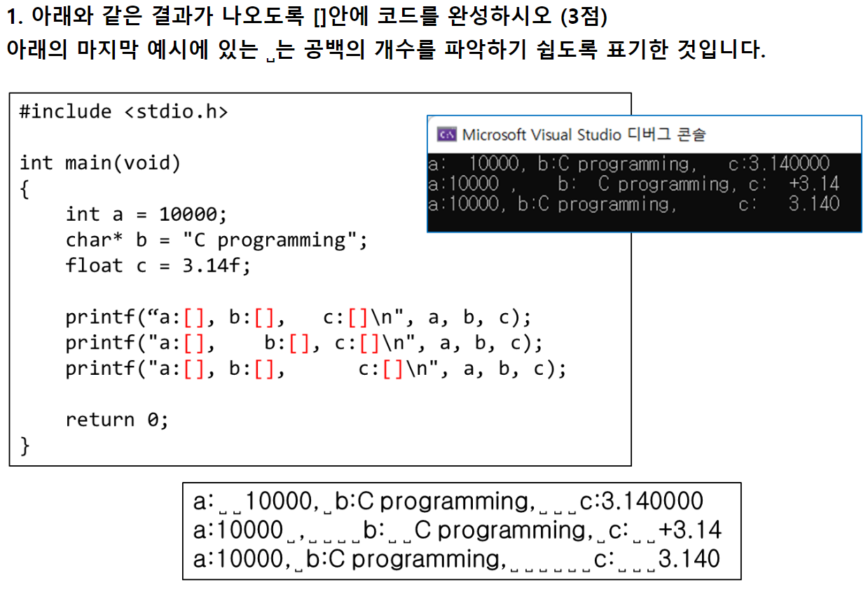Viewport: 868px width, 599px height.
Task: Click the second instruction line about 공백
Action: tap(385, 50)
